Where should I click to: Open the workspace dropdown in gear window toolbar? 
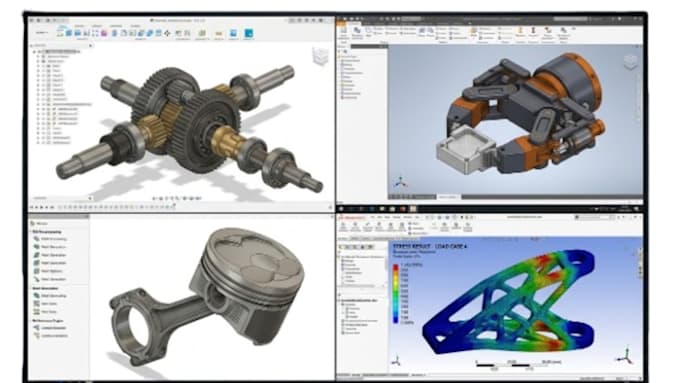pyautogui.click(x=42, y=33)
